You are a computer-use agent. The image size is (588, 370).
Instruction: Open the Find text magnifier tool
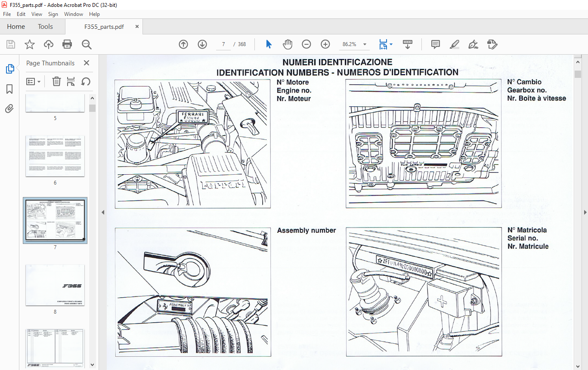[x=87, y=44]
